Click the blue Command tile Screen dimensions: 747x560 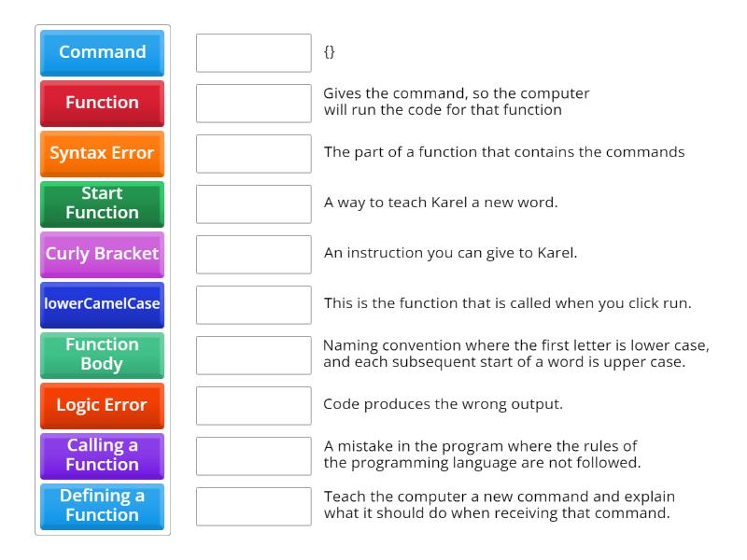[x=102, y=52]
